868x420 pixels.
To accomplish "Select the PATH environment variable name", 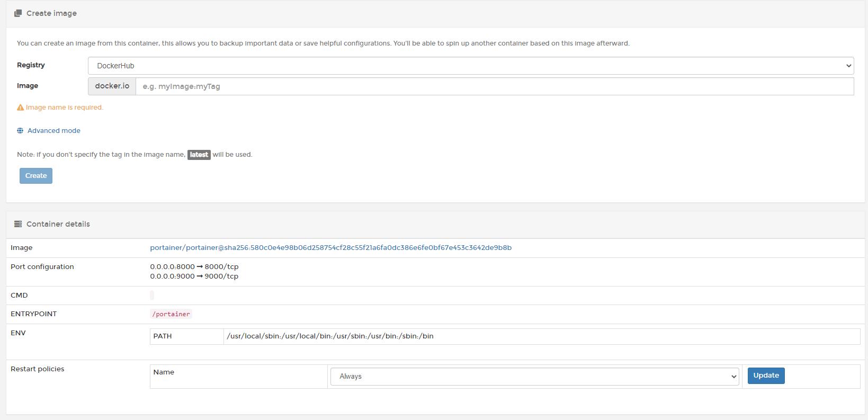I will [163, 336].
